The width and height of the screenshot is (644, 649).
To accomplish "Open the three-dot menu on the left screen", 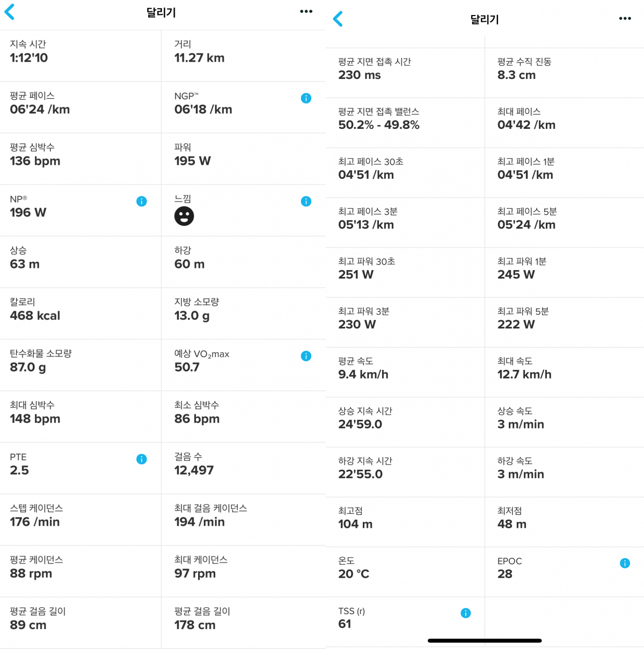I will 306,12.
